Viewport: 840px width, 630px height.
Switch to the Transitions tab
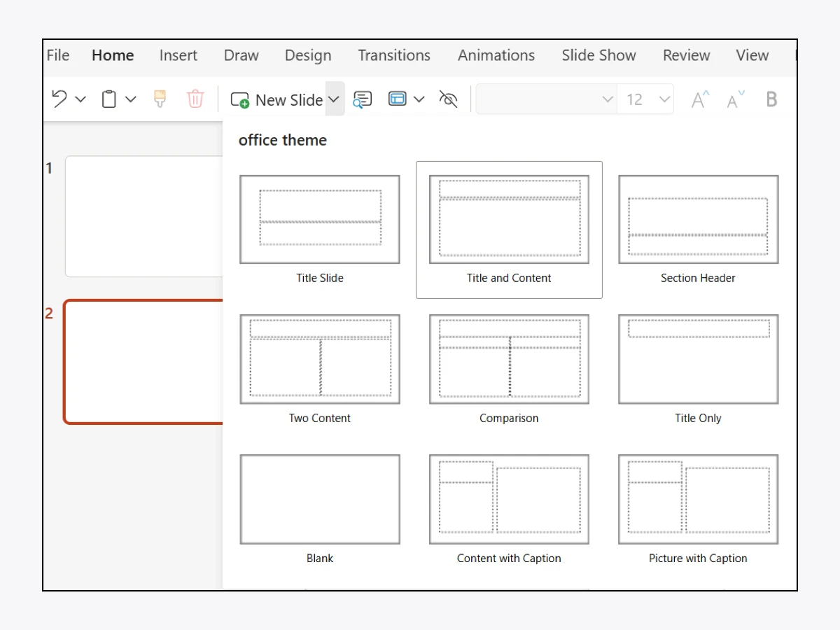[x=394, y=55]
